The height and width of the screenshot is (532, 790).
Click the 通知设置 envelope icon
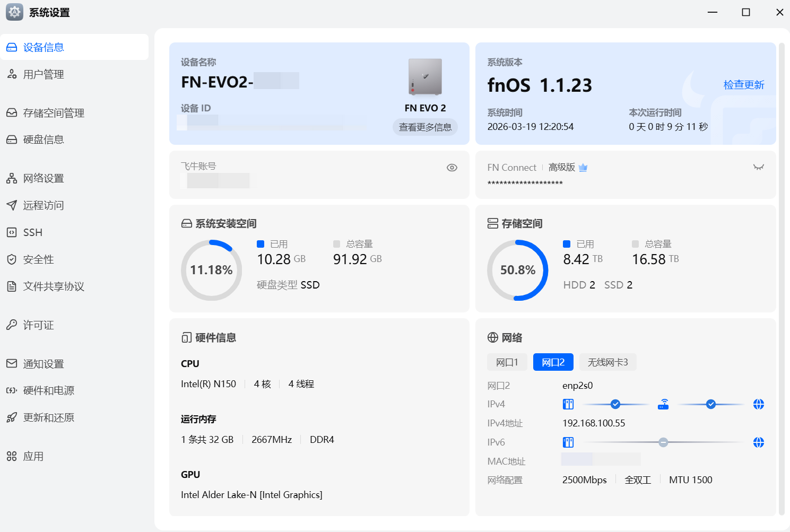(x=12, y=364)
